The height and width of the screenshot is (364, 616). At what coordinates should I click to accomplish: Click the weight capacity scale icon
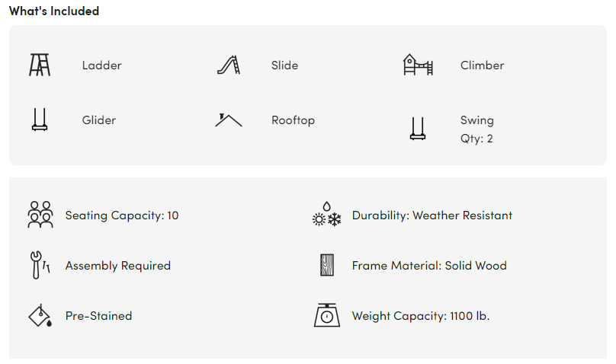click(x=327, y=315)
